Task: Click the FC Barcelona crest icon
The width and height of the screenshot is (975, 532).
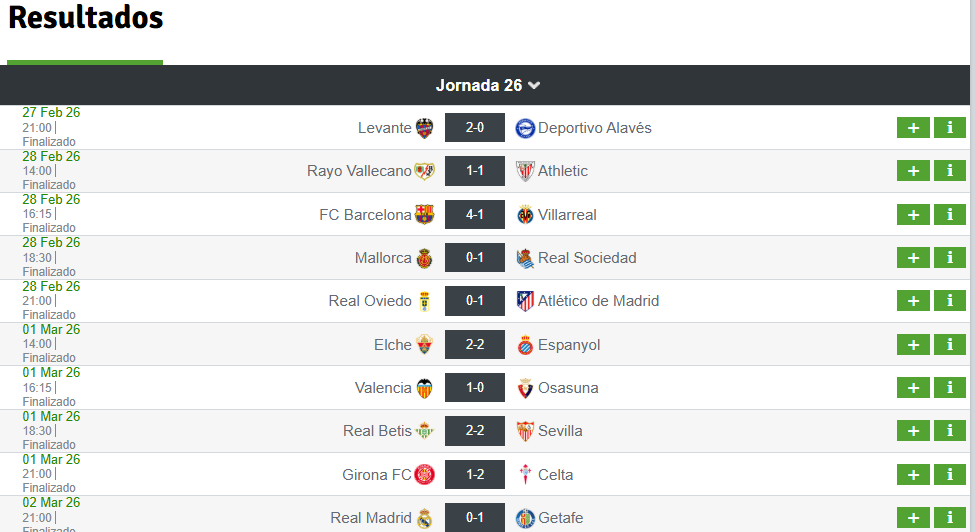Action: point(425,215)
